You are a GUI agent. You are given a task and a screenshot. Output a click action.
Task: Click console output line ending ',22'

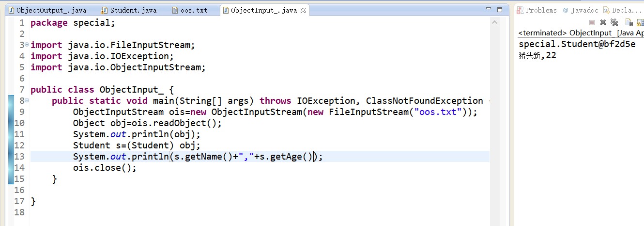[x=537, y=55]
